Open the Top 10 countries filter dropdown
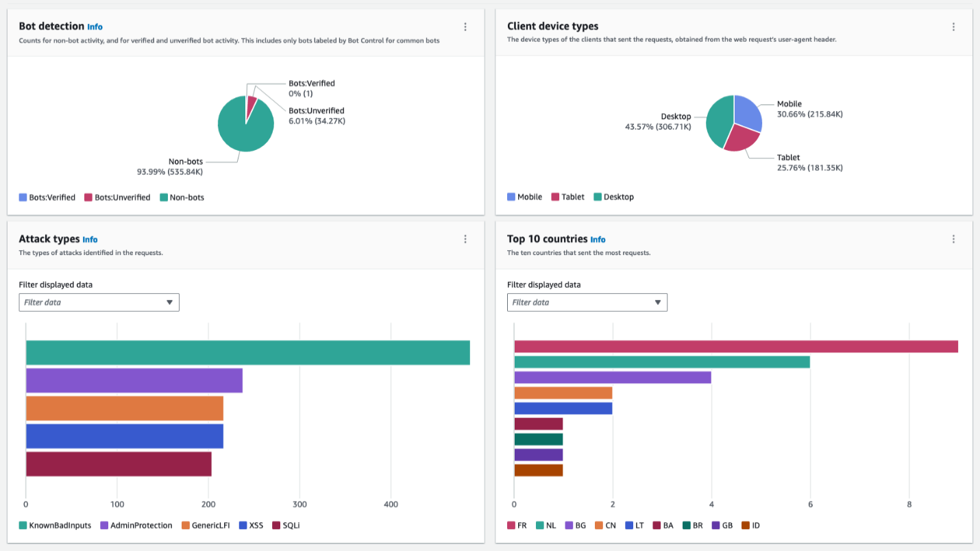 tap(587, 302)
